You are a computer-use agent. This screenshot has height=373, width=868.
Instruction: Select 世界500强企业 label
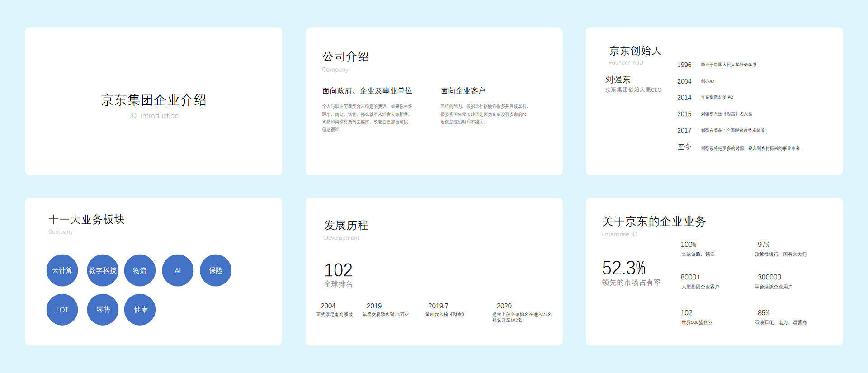pos(697,323)
